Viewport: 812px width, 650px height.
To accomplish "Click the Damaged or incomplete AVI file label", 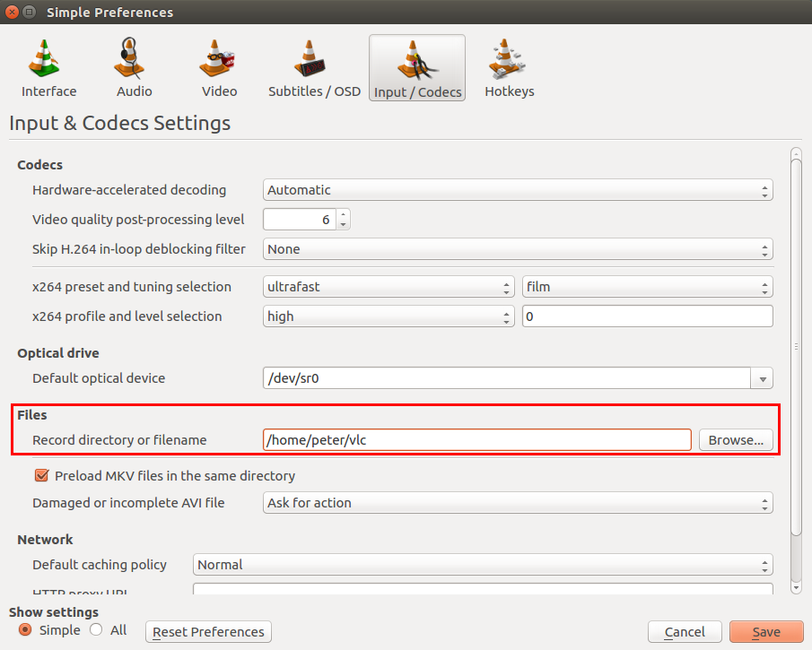I will point(128,503).
